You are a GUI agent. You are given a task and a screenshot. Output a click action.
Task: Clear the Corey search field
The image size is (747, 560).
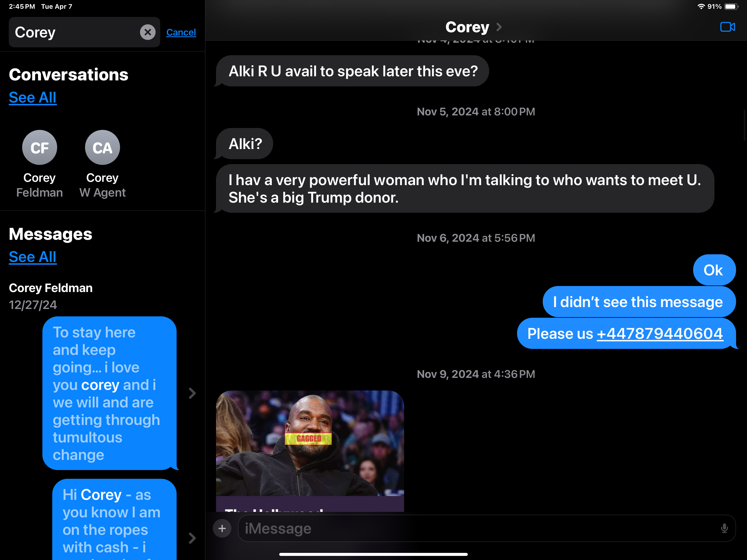coord(148,33)
